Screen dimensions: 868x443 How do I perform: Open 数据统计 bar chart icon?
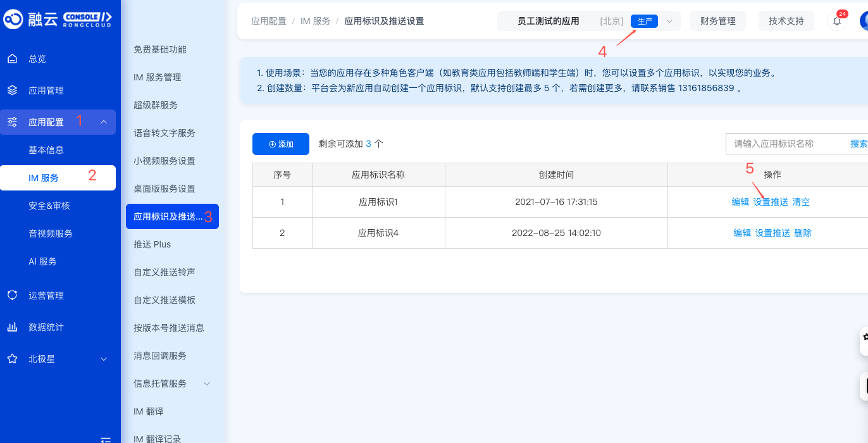click(12, 327)
